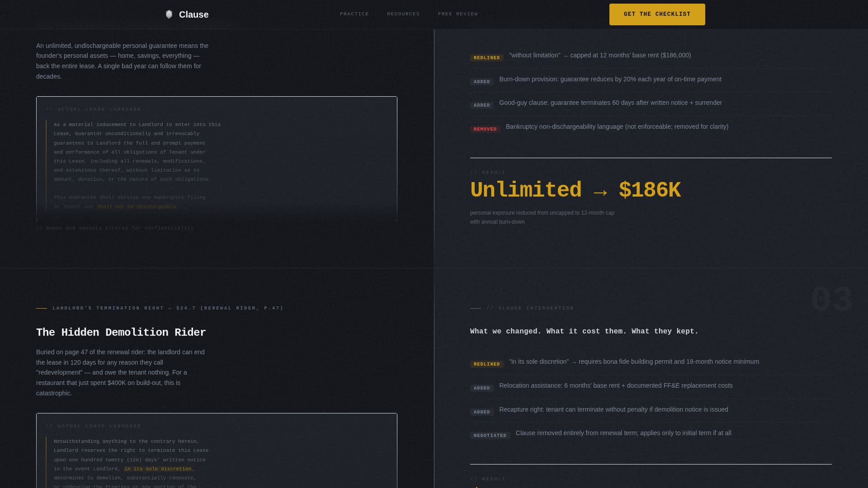Select the highlighted 'shall not be dischargeable' text
Screen dimensions: 868x488
pyautogui.click(x=137, y=206)
